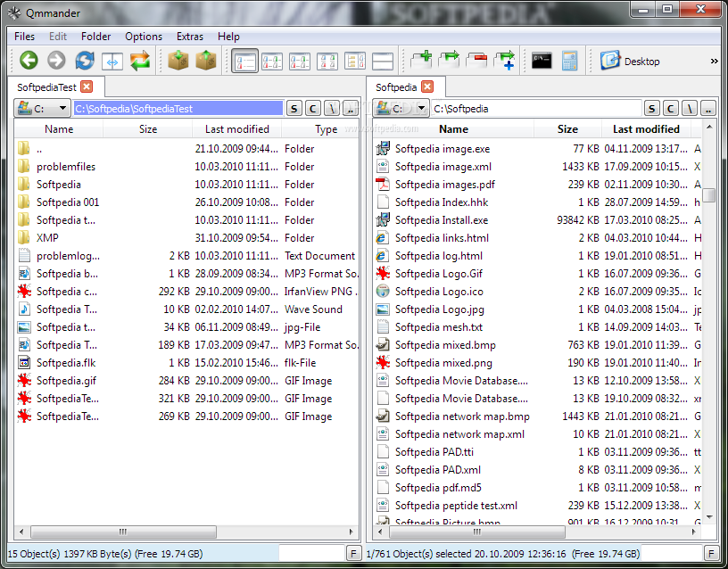Click the left panel horizontal scrollbar thumb
Viewport: 728px width, 569px height.
[123, 532]
